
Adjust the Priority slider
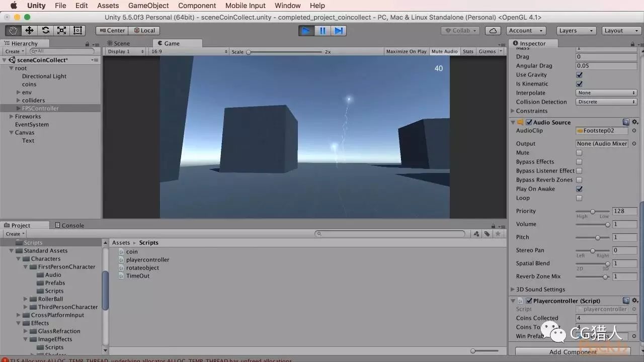click(x=593, y=211)
